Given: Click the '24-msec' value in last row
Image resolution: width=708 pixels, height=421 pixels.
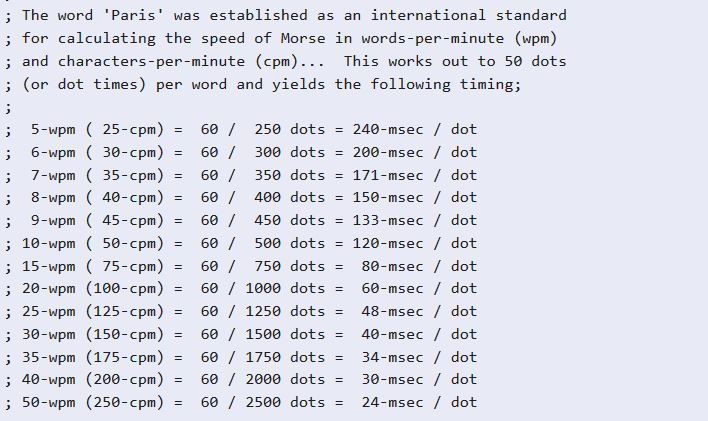Looking at the screenshot, I should pyautogui.click(x=392, y=402).
